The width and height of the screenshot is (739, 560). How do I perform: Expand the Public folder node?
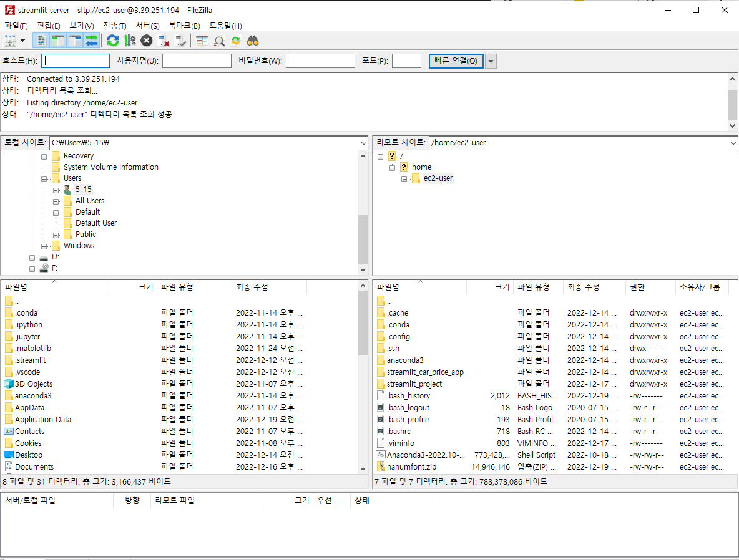click(56, 235)
